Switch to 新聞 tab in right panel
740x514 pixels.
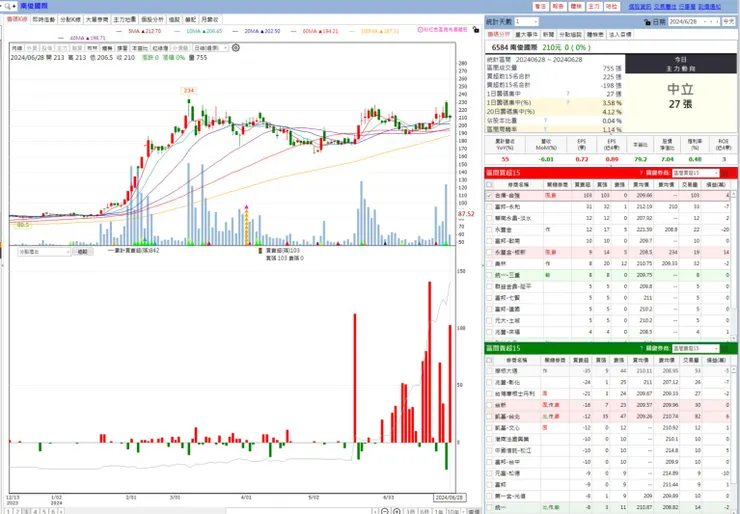click(x=548, y=34)
